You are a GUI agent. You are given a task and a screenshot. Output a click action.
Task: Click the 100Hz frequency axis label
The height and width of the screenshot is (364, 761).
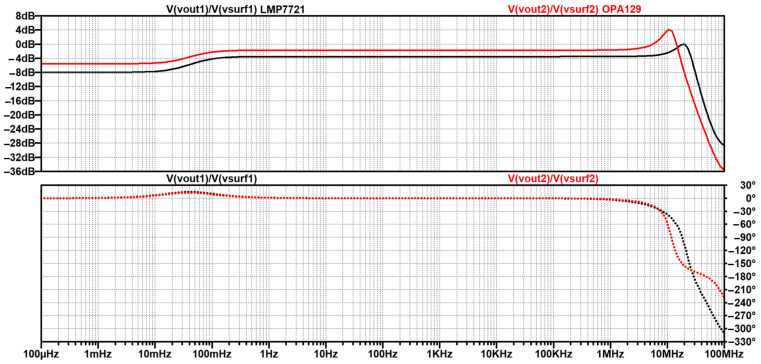click(x=382, y=353)
